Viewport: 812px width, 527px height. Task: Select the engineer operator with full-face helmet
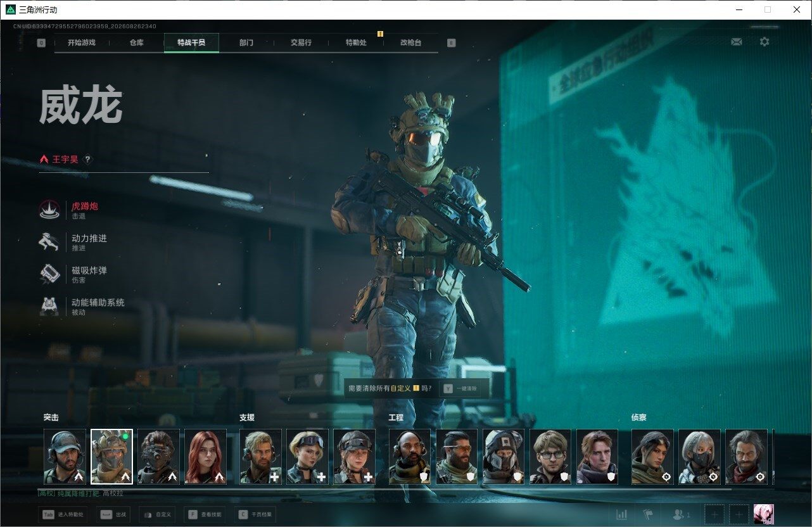pos(504,457)
